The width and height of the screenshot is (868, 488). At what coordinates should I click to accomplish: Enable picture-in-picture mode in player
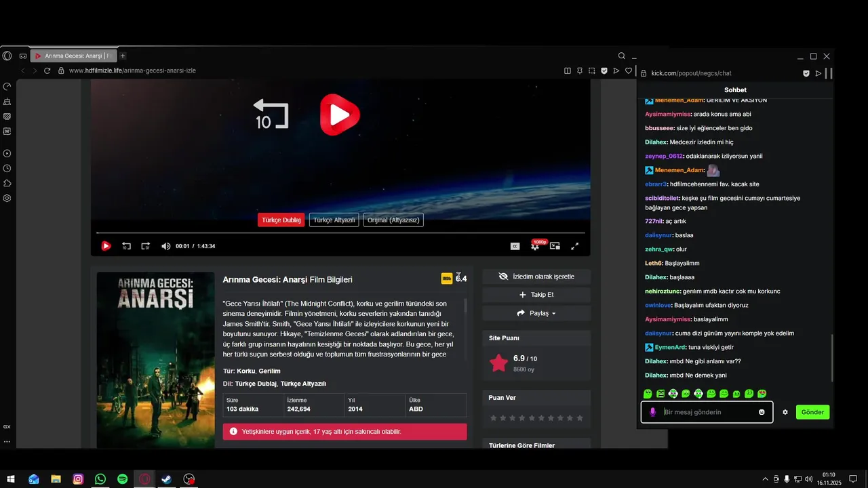pos(555,246)
